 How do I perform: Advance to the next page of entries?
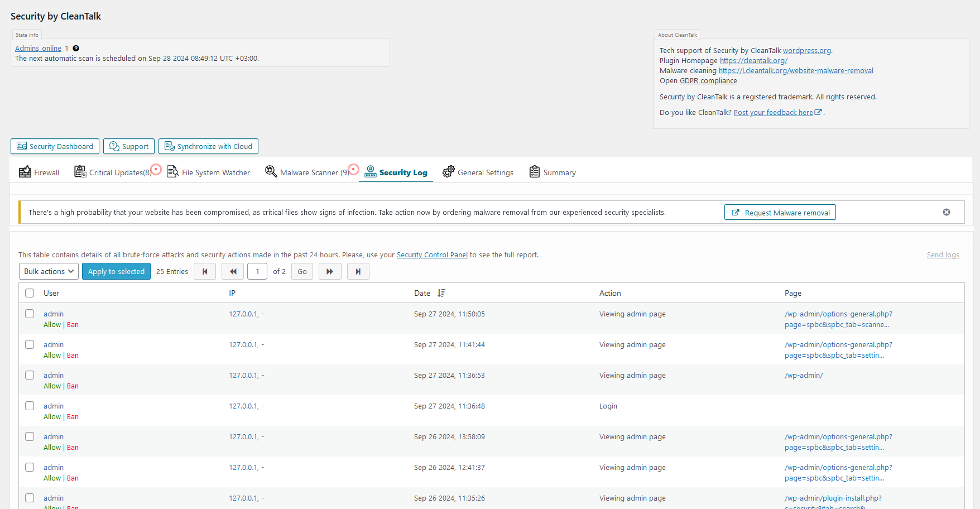coord(330,272)
